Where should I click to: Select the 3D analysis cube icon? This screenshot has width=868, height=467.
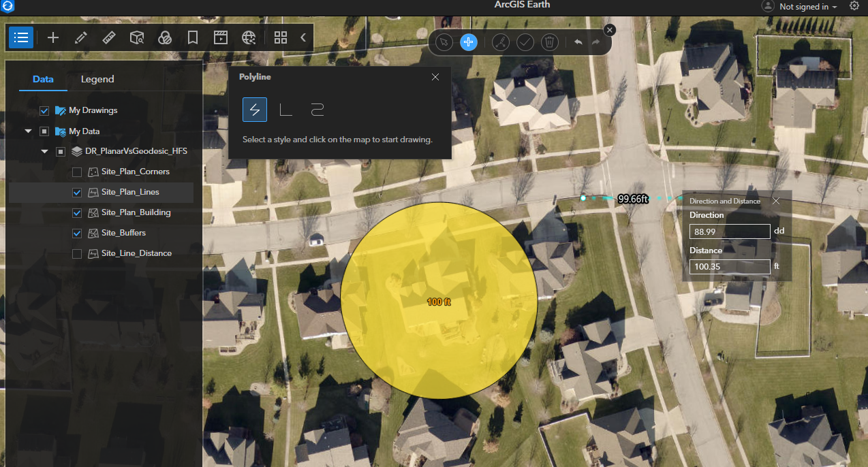[137, 37]
